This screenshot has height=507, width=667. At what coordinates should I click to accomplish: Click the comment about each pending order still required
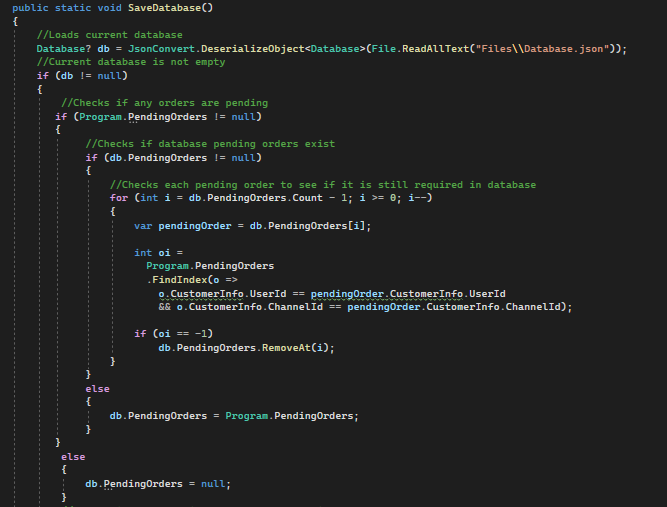323,185
